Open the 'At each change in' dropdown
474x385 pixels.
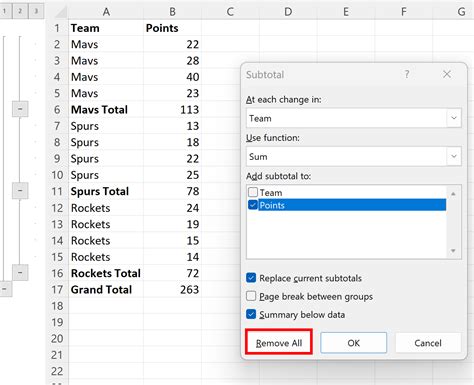[454, 118]
